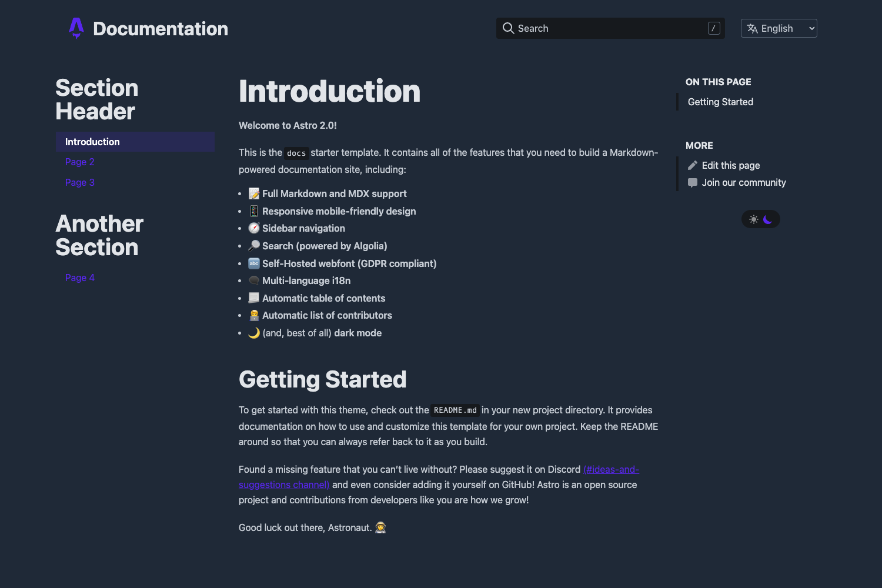Select the sun icon for light mode
This screenshot has height=588, width=882.
click(754, 219)
